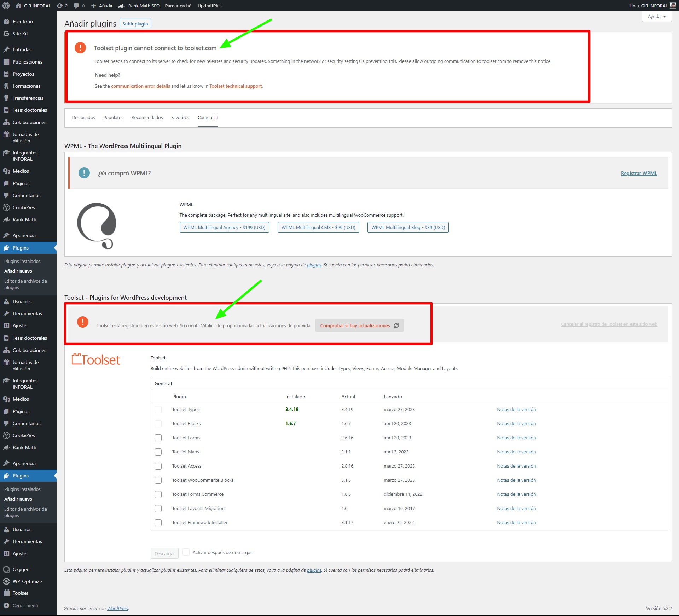Go to the Escritorio dashboard icon

[6, 22]
